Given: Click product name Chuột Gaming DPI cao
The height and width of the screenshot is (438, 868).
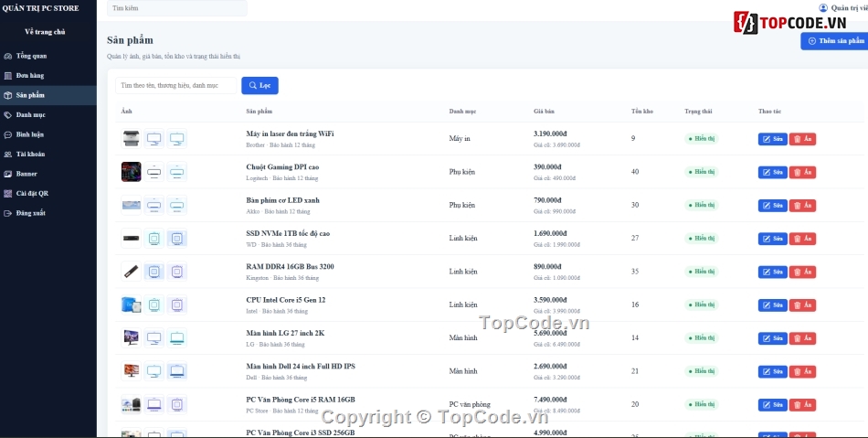Looking at the screenshot, I should point(282,167).
